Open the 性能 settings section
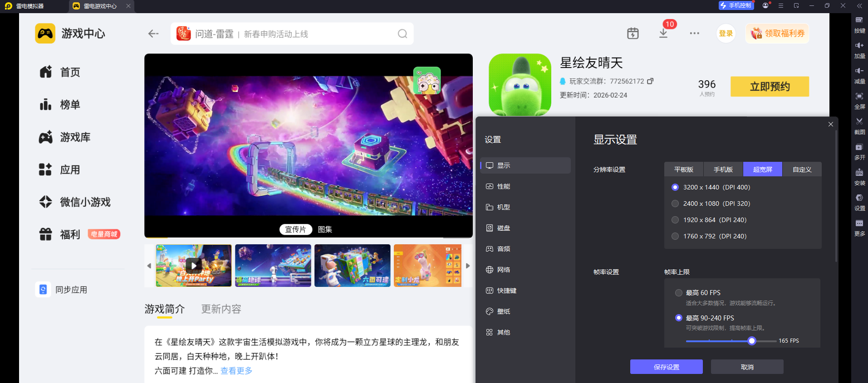 coord(525,186)
